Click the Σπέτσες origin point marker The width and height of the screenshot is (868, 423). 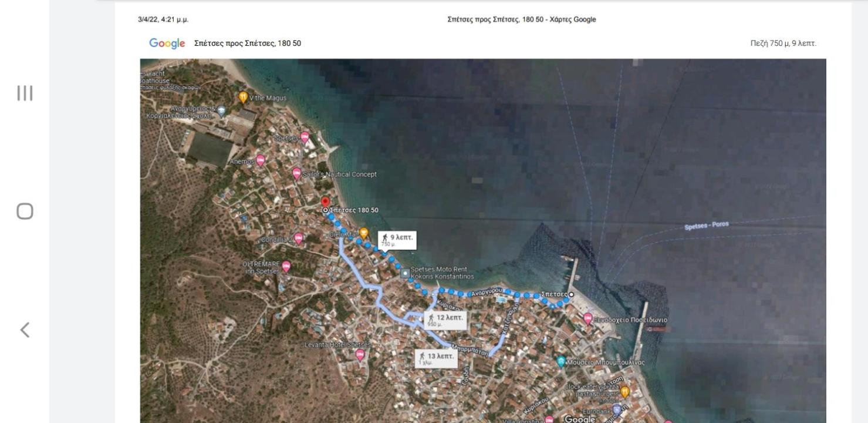571,294
